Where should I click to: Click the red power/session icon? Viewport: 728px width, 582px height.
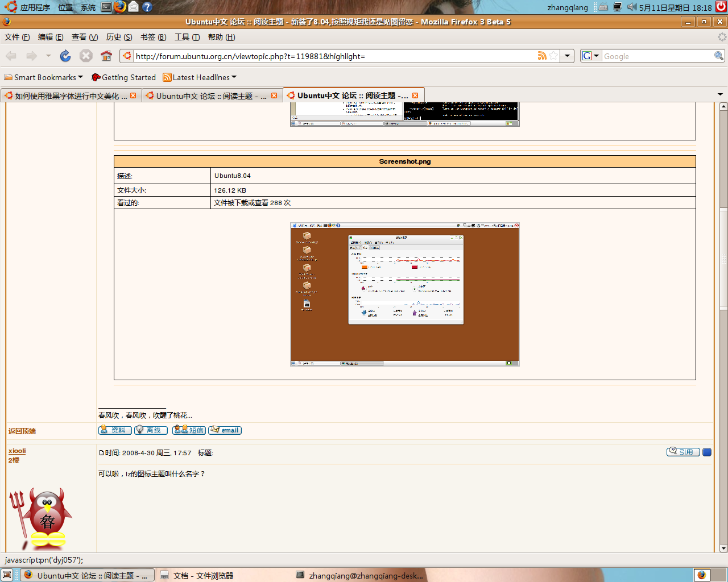click(x=721, y=7)
